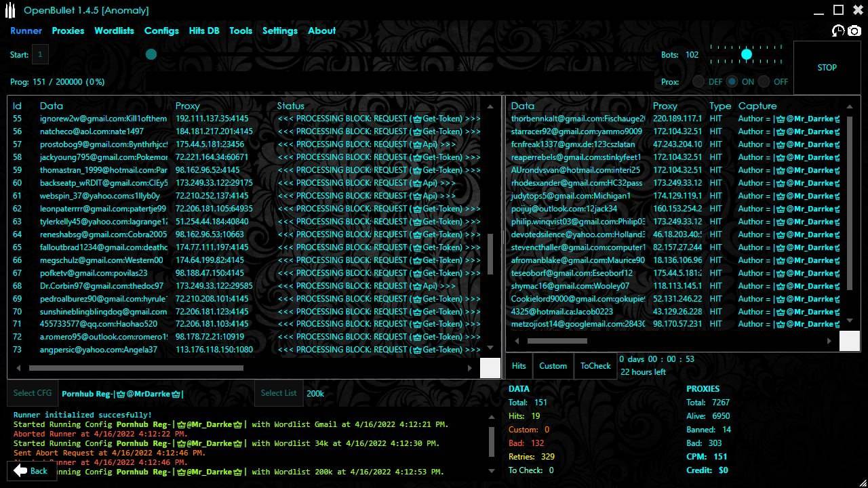
Task: Click the Start position slider handle
Action: [151, 54]
